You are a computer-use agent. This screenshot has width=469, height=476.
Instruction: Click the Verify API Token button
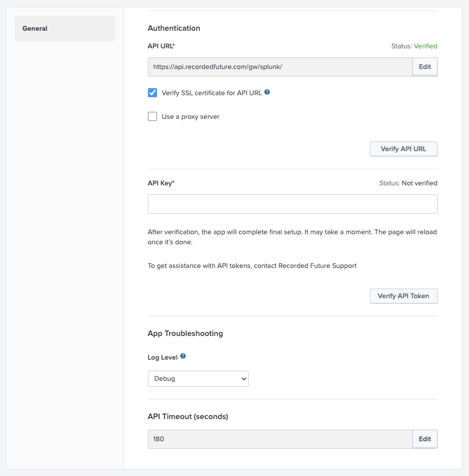click(403, 296)
